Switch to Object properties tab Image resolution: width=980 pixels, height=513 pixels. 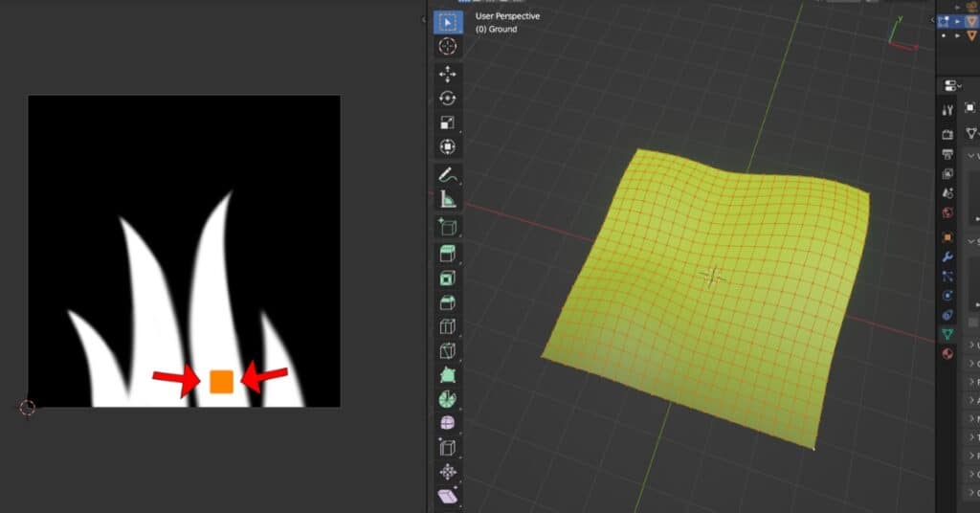[947, 237]
